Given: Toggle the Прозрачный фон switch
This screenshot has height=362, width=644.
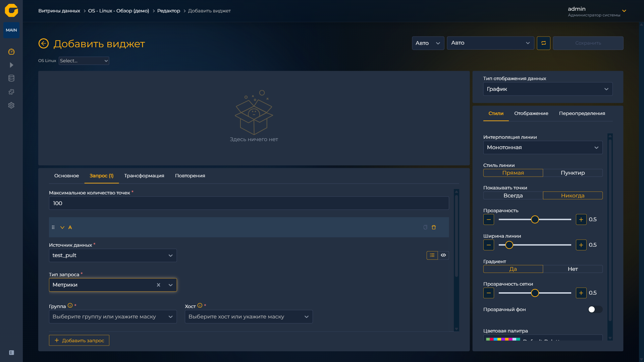Looking at the screenshot, I should [595, 309].
